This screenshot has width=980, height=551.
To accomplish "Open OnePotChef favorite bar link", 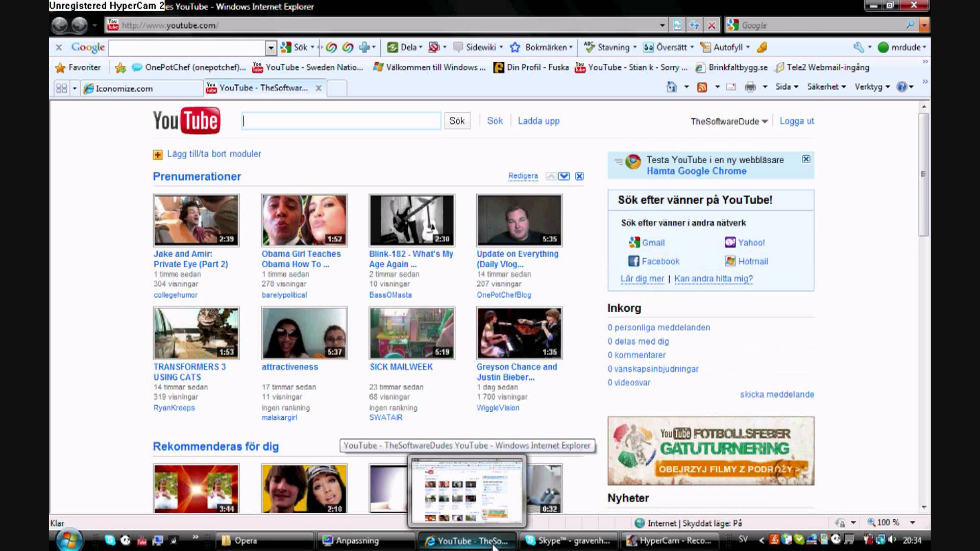I will [x=188, y=67].
